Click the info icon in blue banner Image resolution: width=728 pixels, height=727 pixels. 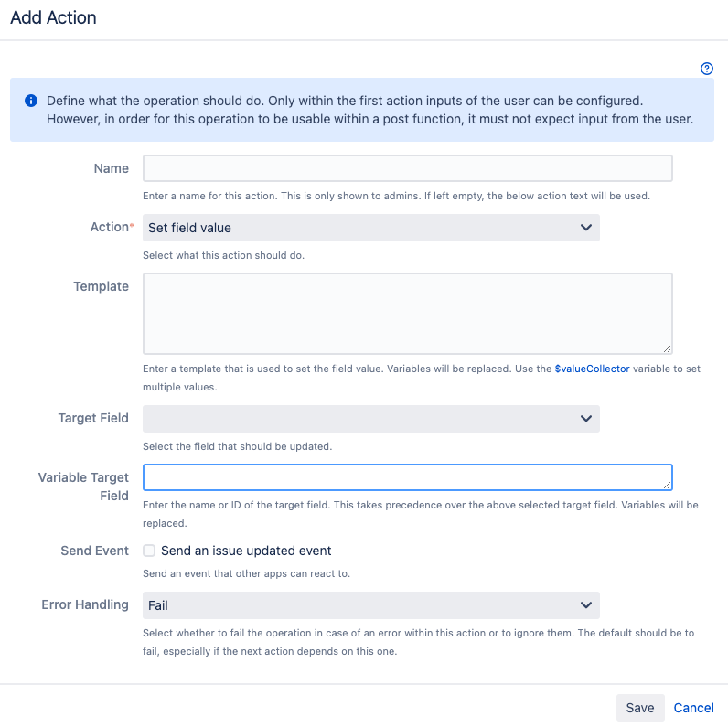pyautogui.click(x=31, y=101)
